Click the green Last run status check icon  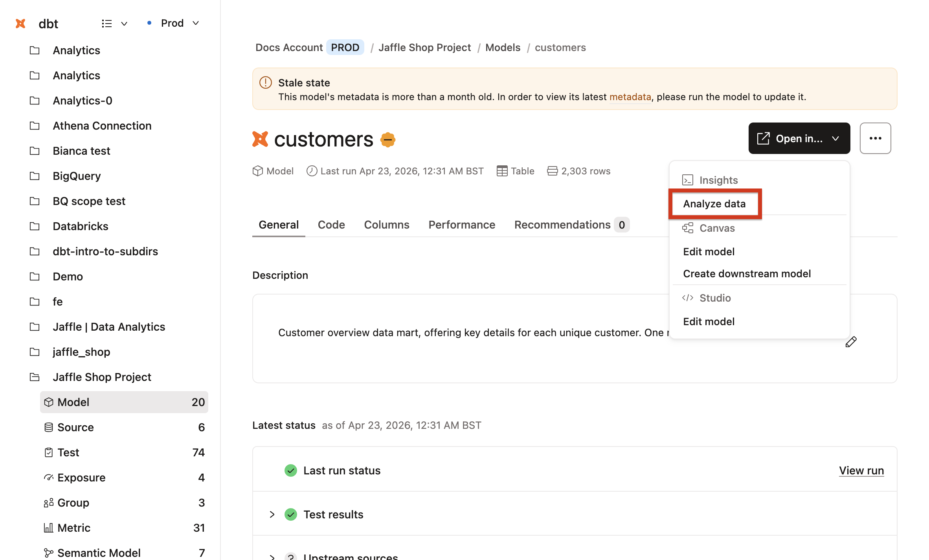(291, 470)
